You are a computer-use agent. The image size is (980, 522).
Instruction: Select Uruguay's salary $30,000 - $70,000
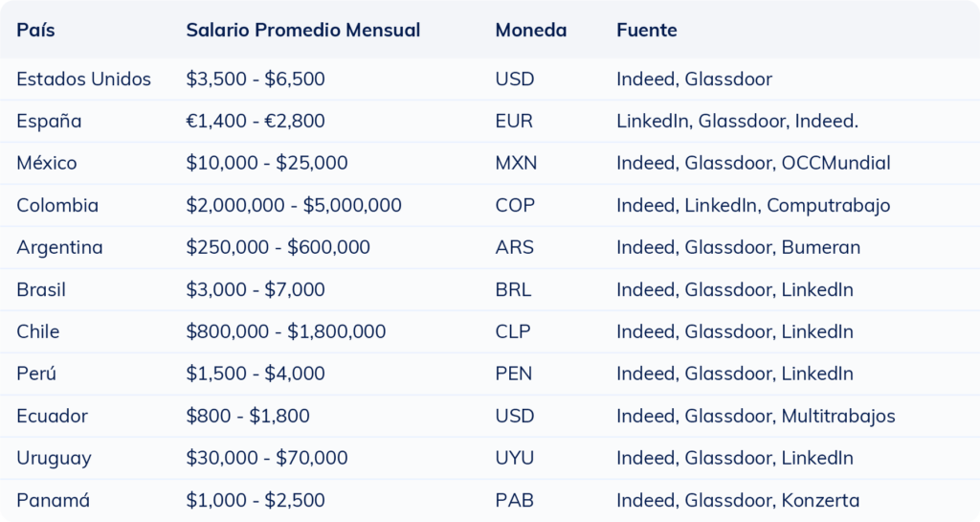tap(266, 459)
